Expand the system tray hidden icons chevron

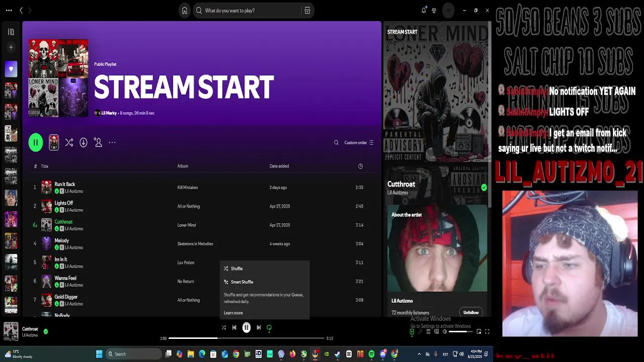coord(419,354)
